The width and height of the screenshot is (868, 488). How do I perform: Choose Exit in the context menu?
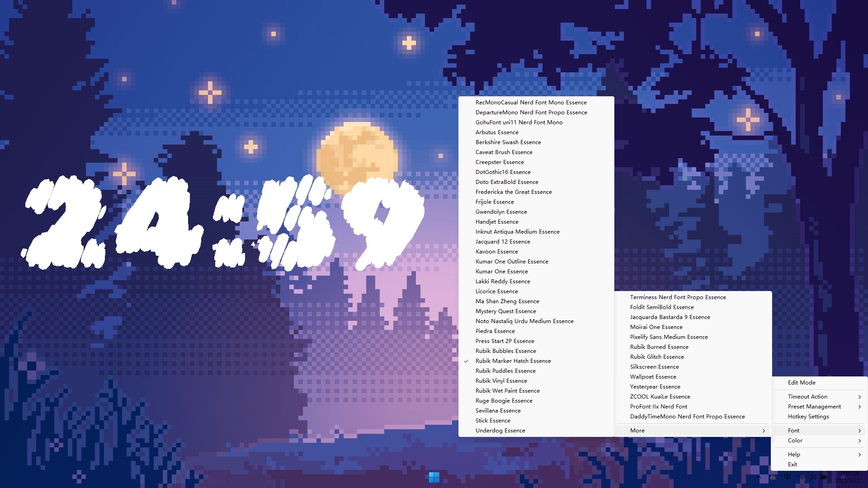793,465
